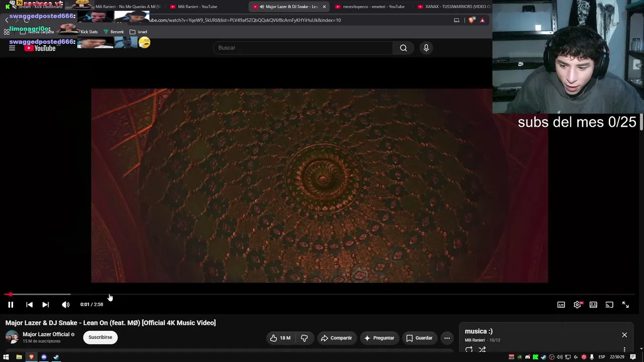Open the Compartir share dialog
The width and height of the screenshot is (644, 362).
[336, 338]
